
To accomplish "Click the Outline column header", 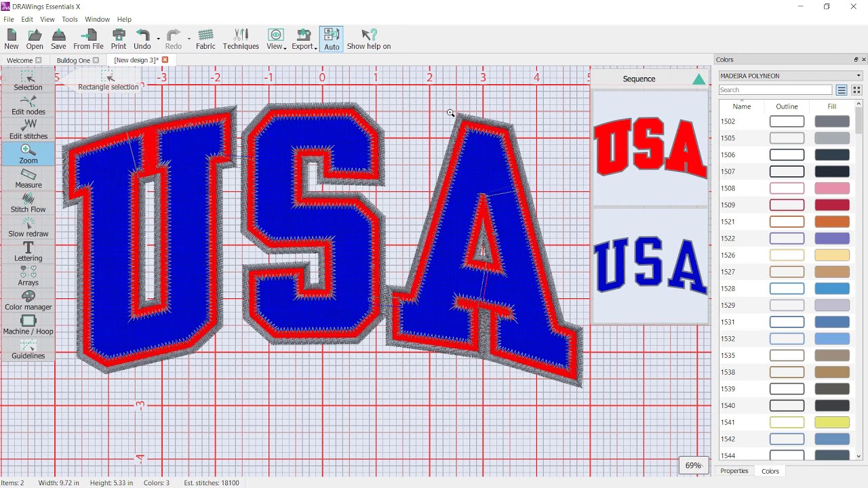I will tap(787, 106).
